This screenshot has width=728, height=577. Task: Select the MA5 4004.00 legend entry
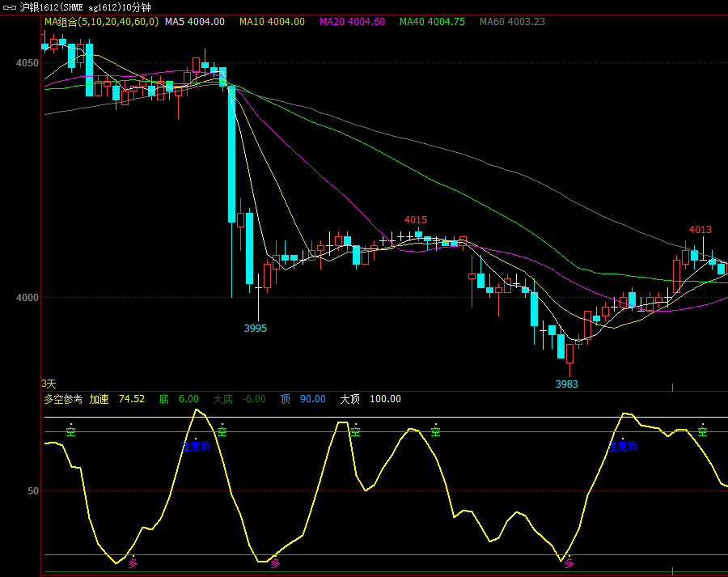pos(194,22)
